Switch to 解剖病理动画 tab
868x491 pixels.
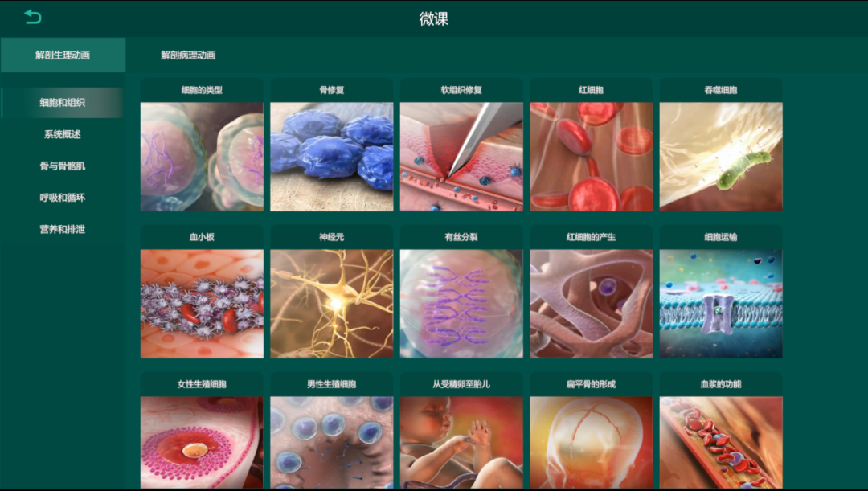(188, 55)
